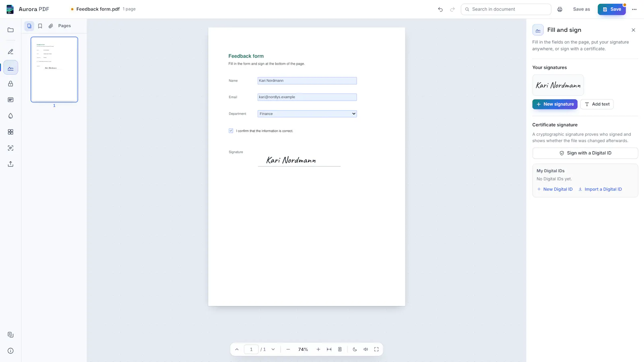
Task: Show the bookmarks panel tab icon
Action: 40,26
